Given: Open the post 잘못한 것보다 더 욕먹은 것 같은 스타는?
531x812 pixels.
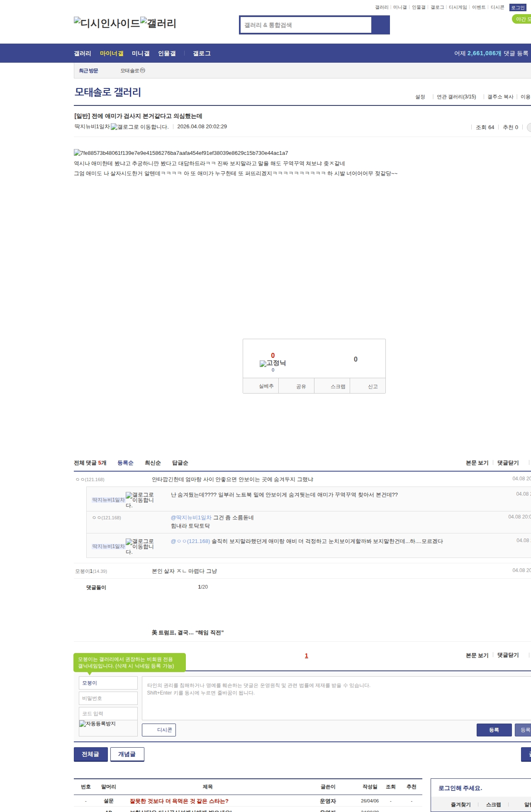Looking at the screenshot, I should (179, 801).
